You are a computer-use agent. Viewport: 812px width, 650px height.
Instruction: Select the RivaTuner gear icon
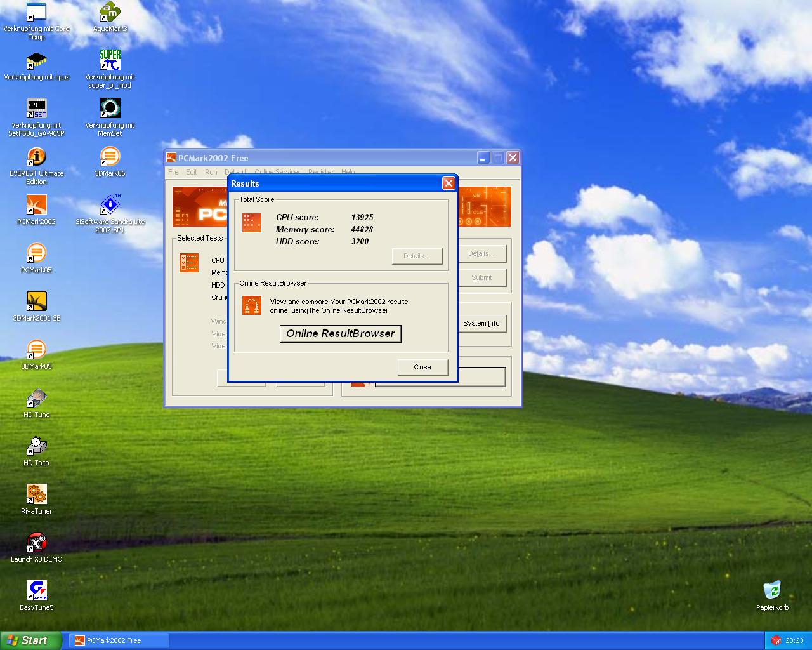tap(36, 494)
